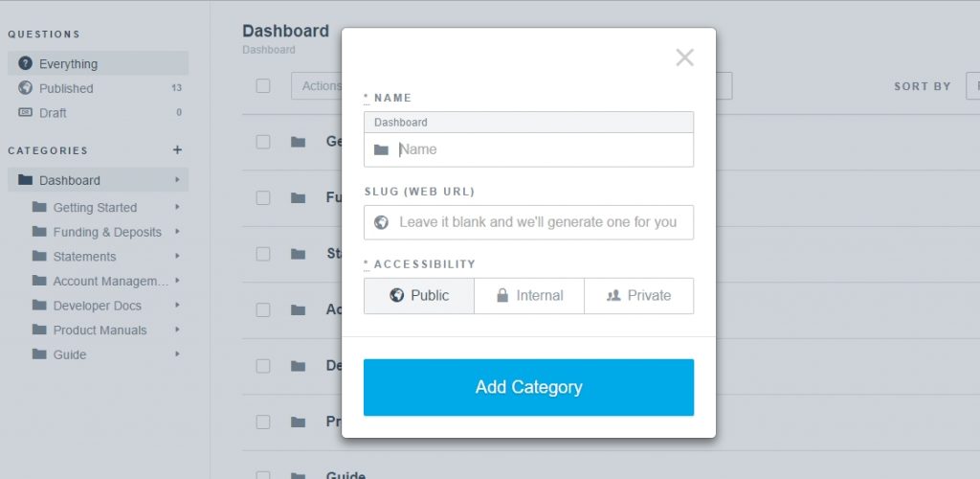Click the Published globe icon in sidebar
Screen dimensions: 980x479
pos(25,87)
